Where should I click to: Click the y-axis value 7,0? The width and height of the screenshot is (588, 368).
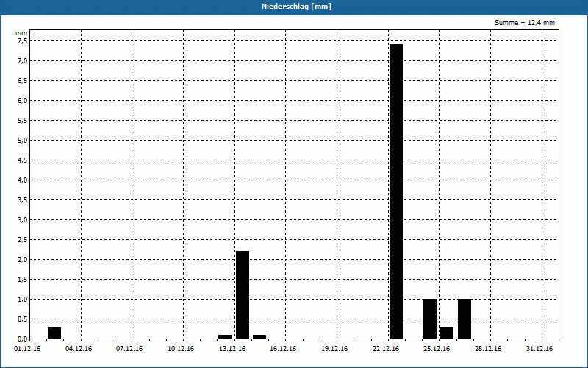pos(23,61)
